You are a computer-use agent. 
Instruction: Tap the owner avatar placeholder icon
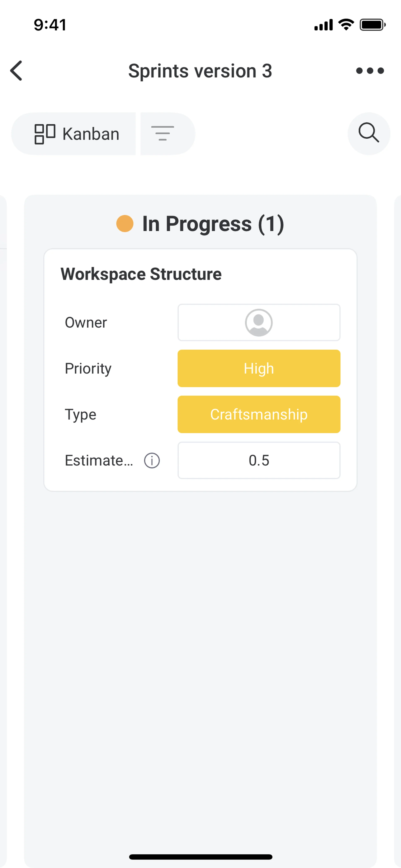click(x=259, y=322)
